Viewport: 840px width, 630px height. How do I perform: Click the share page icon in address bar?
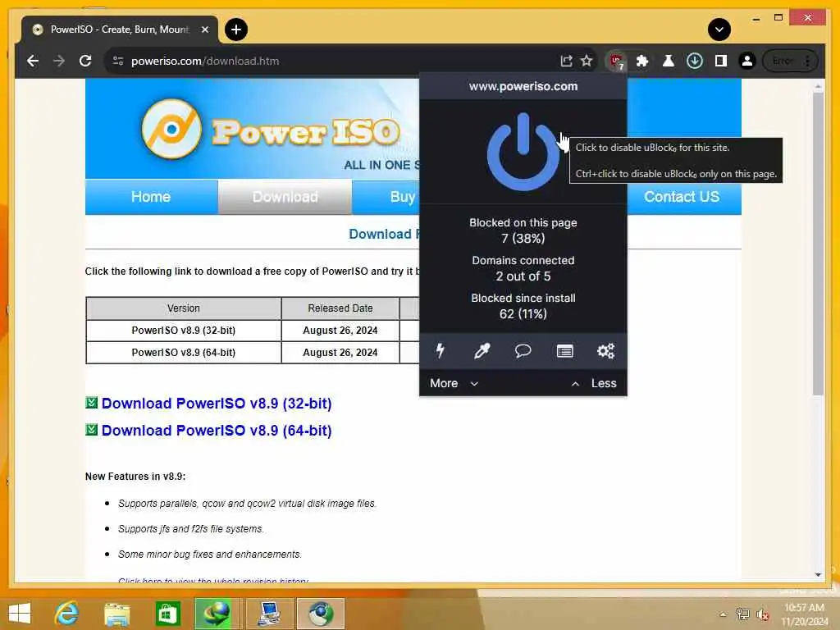click(x=566, y=61)
